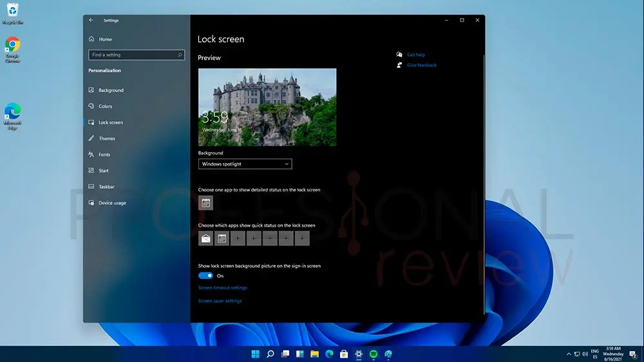Click the Get help link
Image resolution: width=644 pixels, height=362 pixels.
(x=416, y=55)
